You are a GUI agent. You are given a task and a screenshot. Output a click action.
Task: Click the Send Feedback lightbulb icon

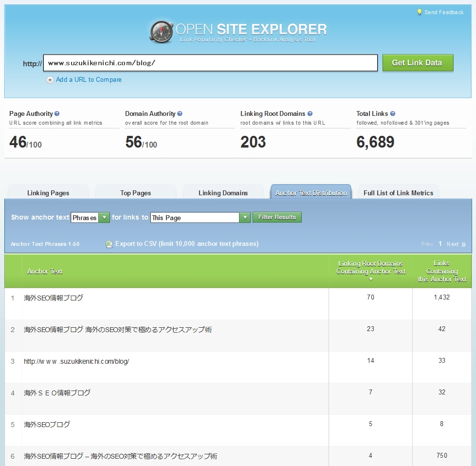419,12
